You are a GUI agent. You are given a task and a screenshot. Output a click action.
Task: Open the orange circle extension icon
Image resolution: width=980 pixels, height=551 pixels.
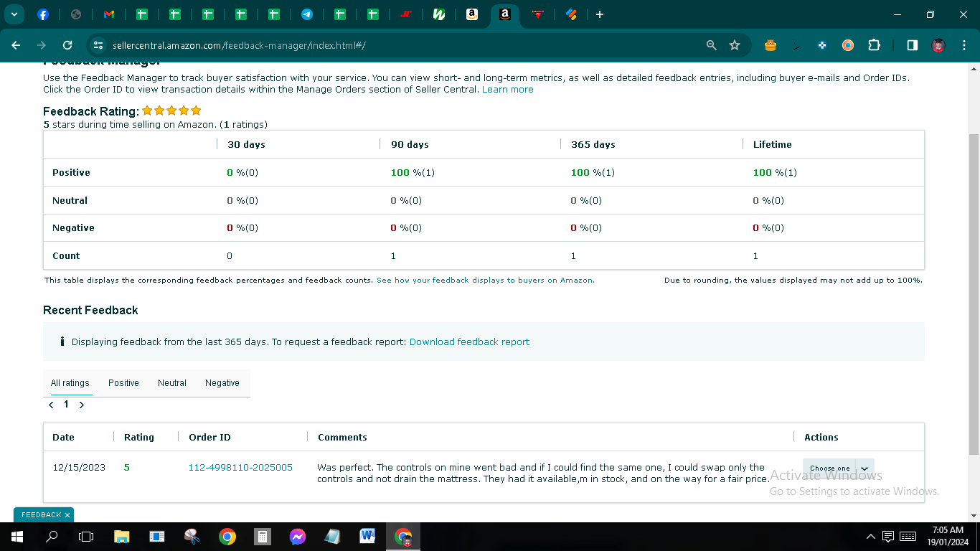[848, 45]
